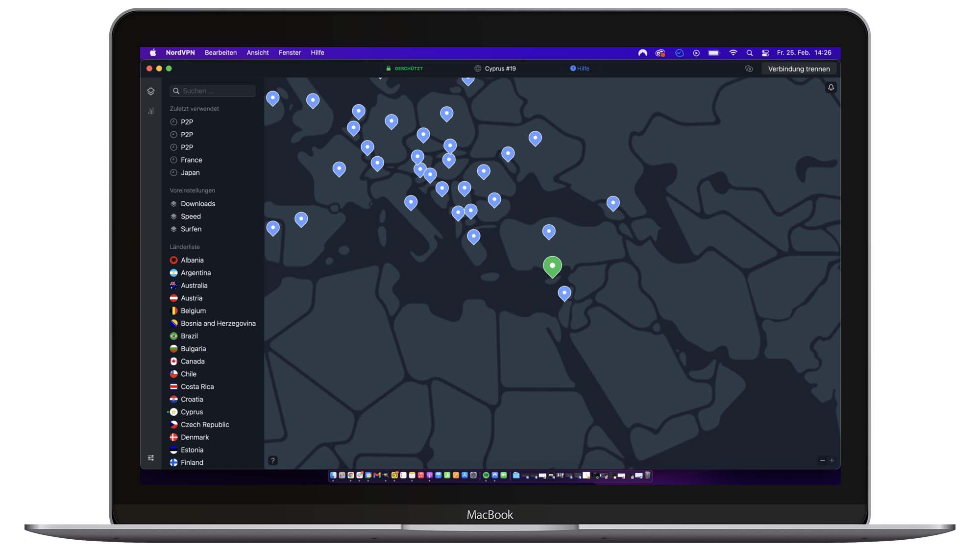Image resolution: width=980 pixels, height=551 pixels.
Task: Reconnect to France from recent connections
Action: tap(192, 160)
